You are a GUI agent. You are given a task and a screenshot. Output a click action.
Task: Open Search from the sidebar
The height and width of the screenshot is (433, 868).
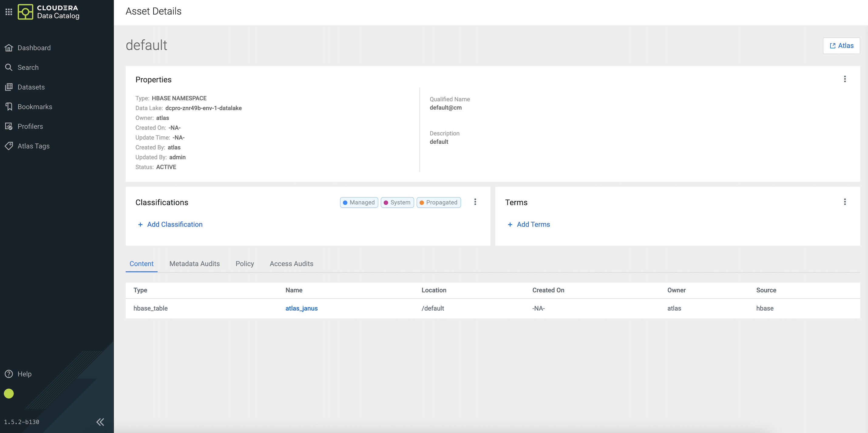(x=28, y=67)
